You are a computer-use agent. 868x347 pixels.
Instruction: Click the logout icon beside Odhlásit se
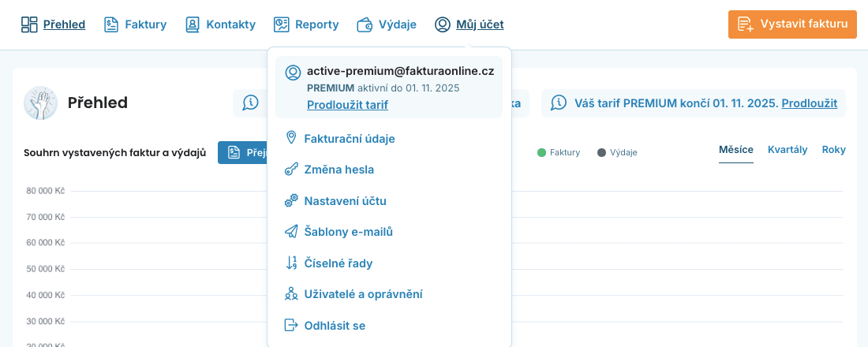point(291,326)
